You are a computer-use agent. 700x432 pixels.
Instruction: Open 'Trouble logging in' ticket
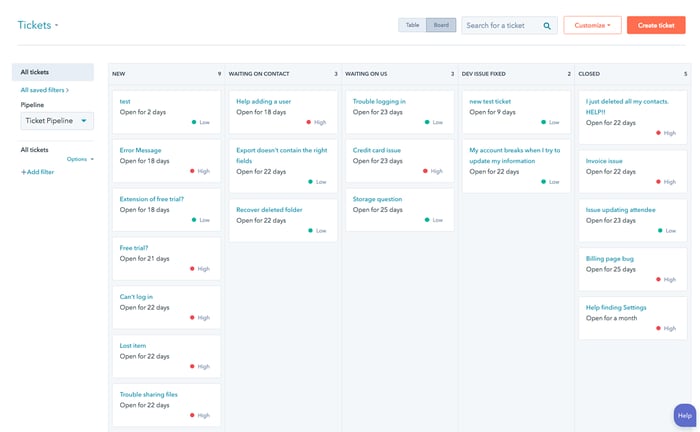379,102
